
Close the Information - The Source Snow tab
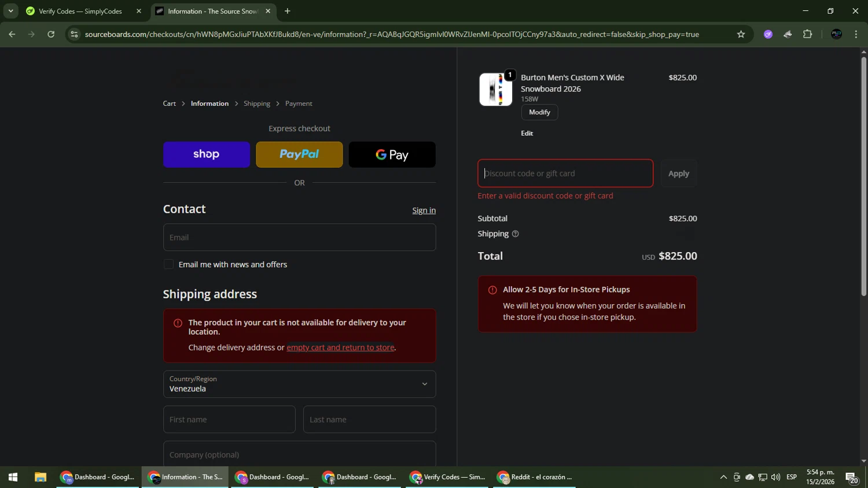click(268, 11)
